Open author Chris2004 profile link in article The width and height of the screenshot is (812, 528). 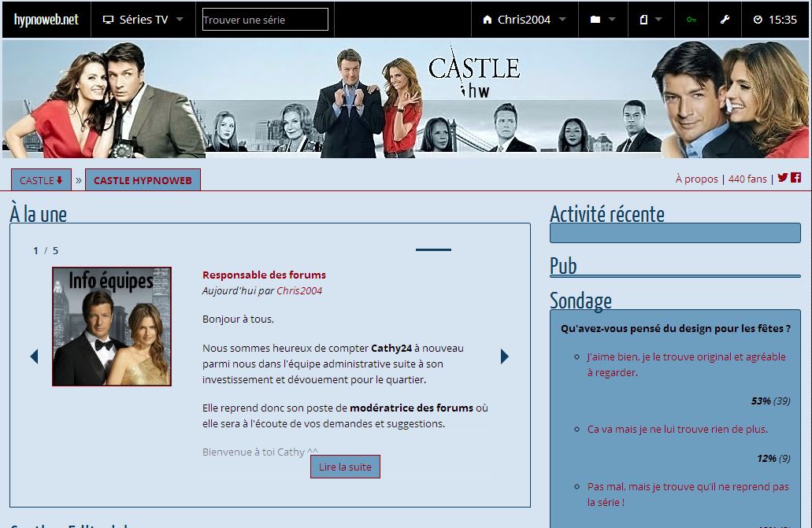299,290
